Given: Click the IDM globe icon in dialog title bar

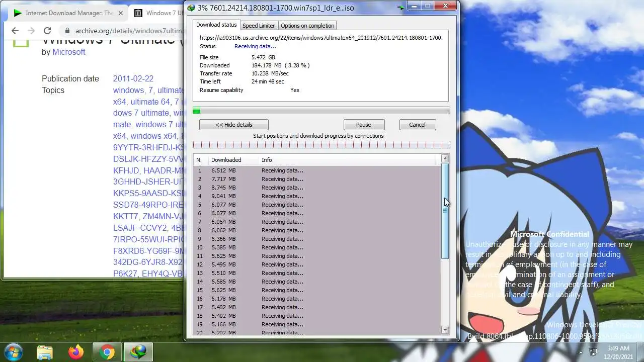Looking at the screenshot, I should tap(191, 8).
